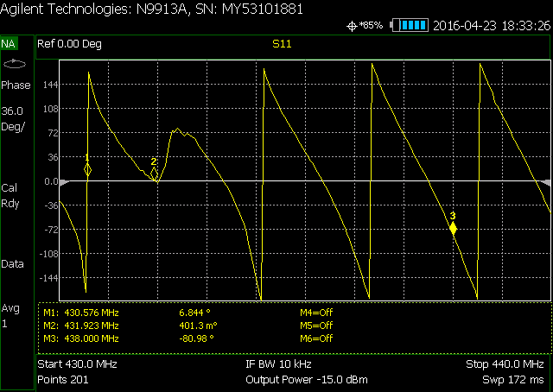The height and width of the screenshot is (392, 553).
Task: Click the NA mode indicator
Action: coord(10,43)
